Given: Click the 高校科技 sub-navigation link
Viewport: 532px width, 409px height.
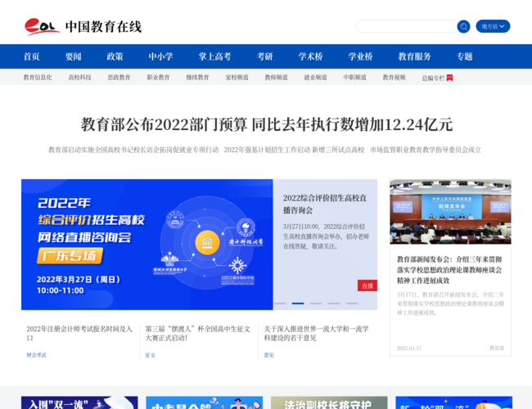Looking at the screenshot, I should [x=79, y=78].
